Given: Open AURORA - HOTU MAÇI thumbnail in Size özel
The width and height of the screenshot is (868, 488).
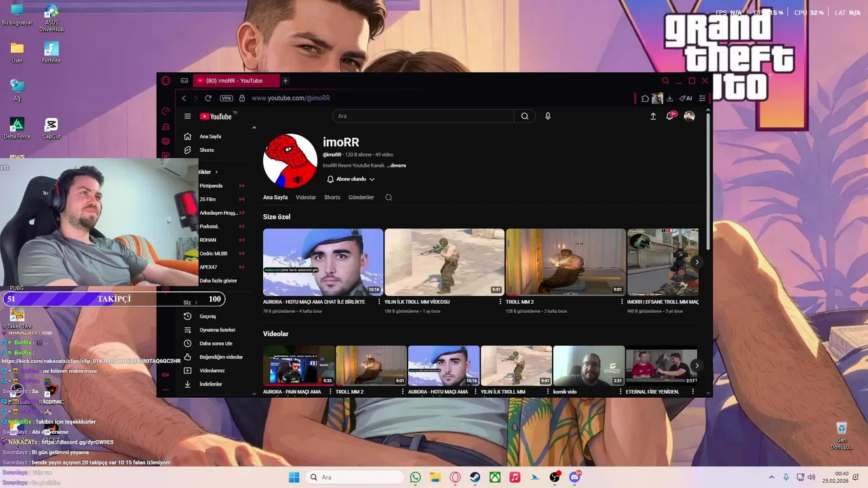Looking at the screenshot, I should coord(323,262).
